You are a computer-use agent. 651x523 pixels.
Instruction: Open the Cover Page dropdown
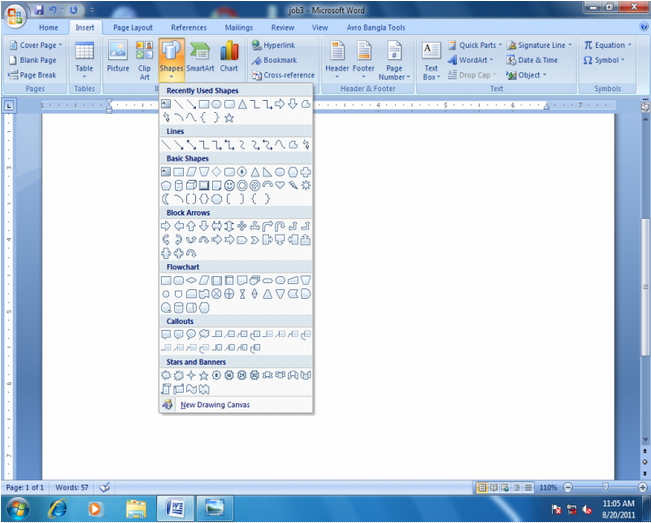click(x=40, y=45)
